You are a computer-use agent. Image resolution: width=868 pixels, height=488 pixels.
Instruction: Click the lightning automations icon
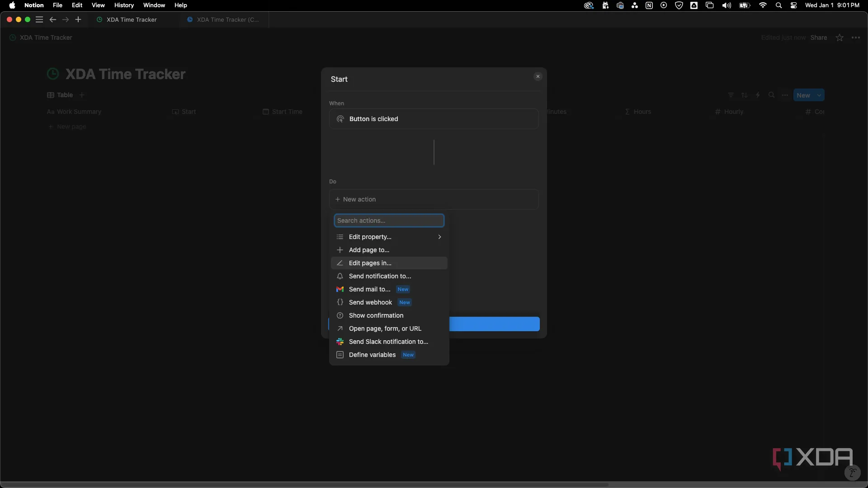(758, 95)
